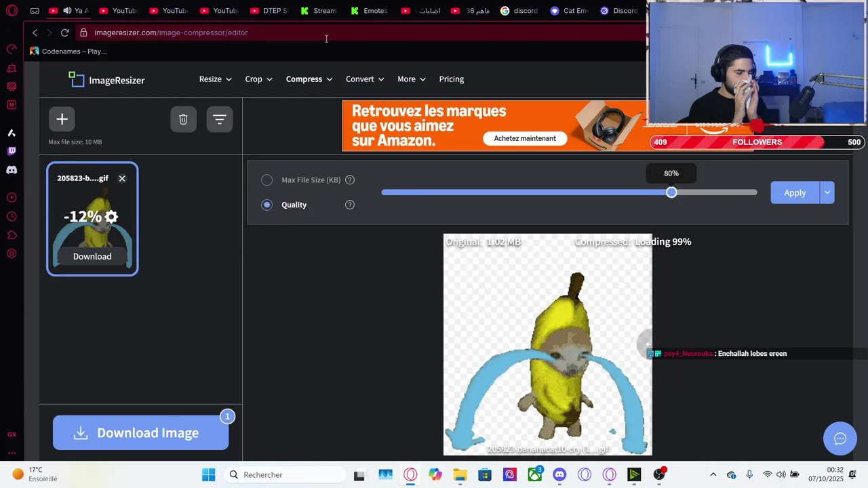
Task: Click the GX Control speedometer icon
Action: coord(12,49)
